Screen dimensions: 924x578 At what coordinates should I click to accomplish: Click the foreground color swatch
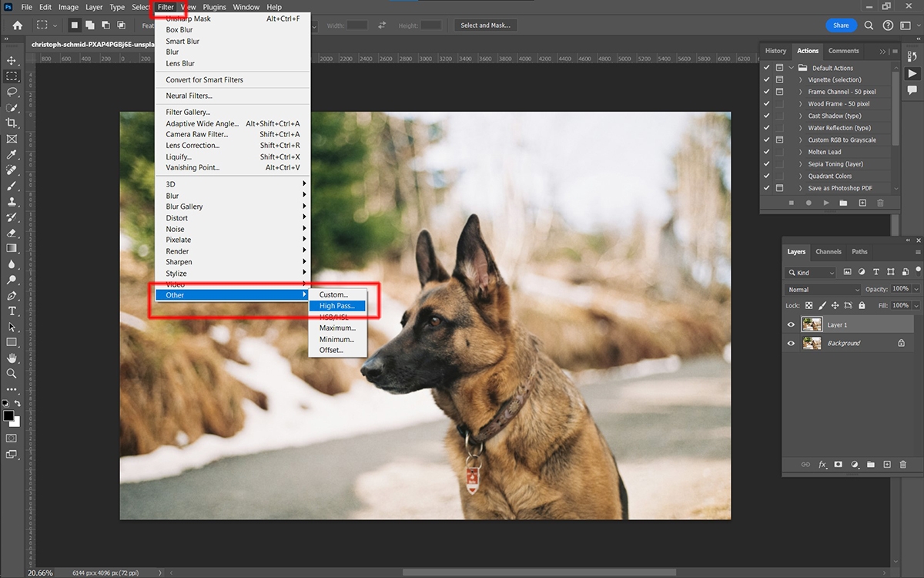(8, 416)
